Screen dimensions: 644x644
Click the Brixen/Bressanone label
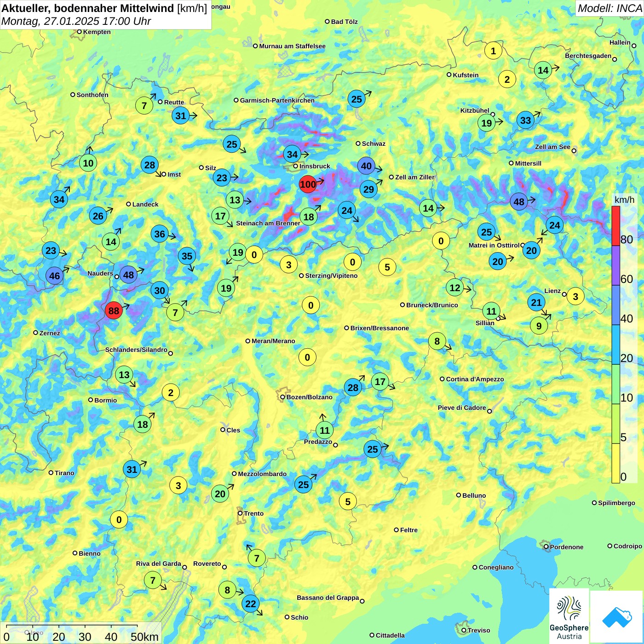point(379,328)
